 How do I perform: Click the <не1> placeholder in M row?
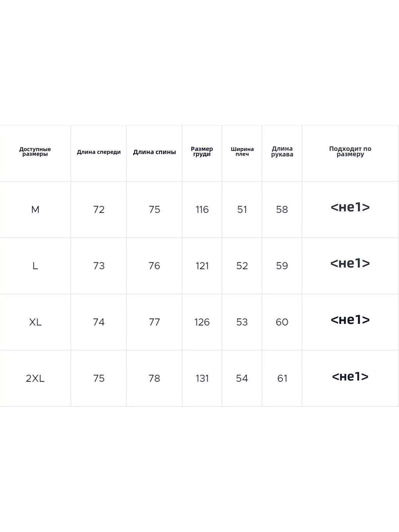click(x=350, y=207)
